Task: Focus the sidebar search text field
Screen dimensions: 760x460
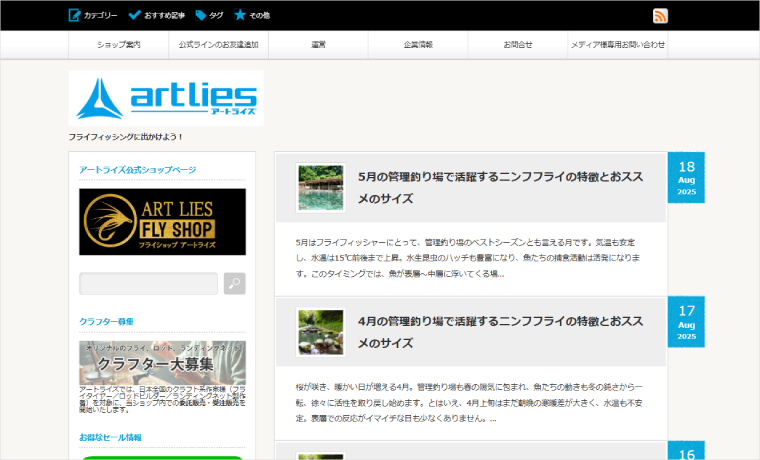Action: click(x=148, y=284)
